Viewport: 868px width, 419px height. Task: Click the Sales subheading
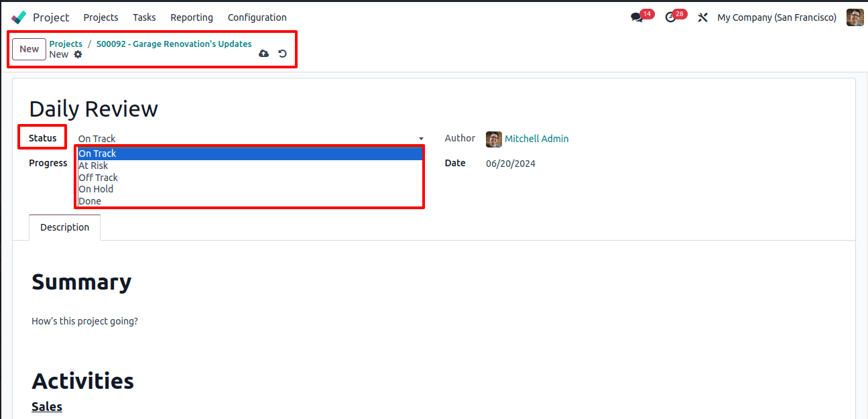point(47,406)
